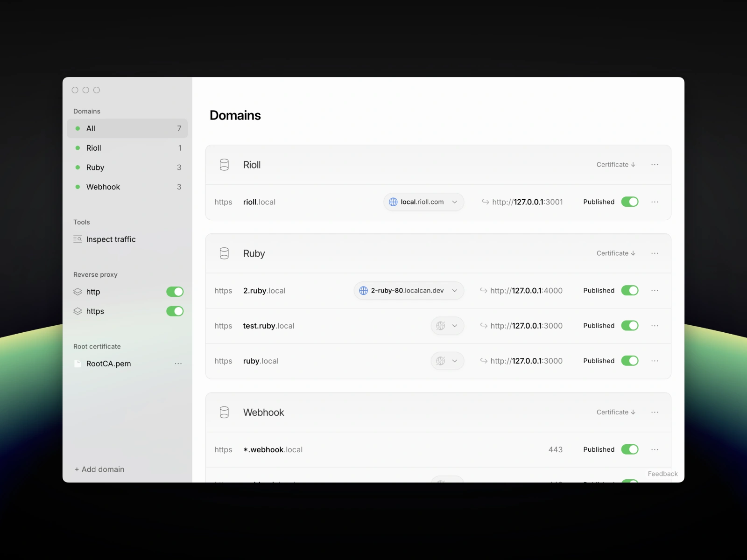The image size is (747, 560).
Task: Open the Certificate download for Rioll
Action: click(x=616, y=165)
